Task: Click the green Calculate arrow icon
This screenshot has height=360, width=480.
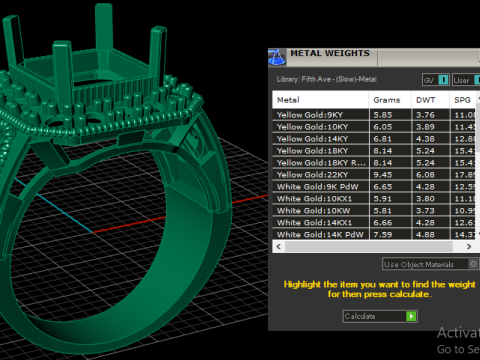Action: 411,316
